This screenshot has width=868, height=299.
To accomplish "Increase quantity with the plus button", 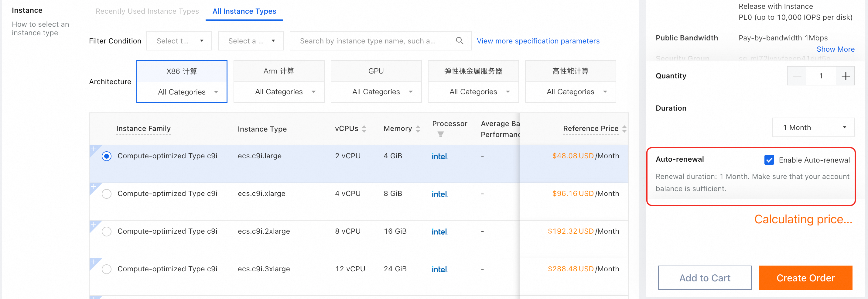I will [x=845, y=76].
